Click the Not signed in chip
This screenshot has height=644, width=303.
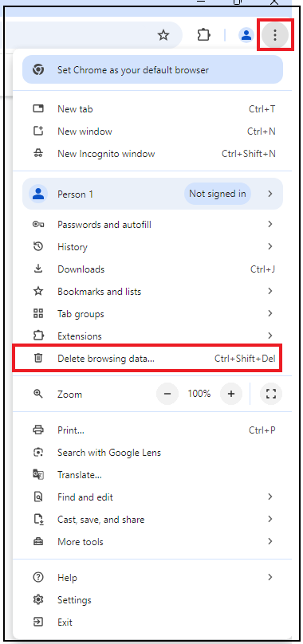[218, 194]
